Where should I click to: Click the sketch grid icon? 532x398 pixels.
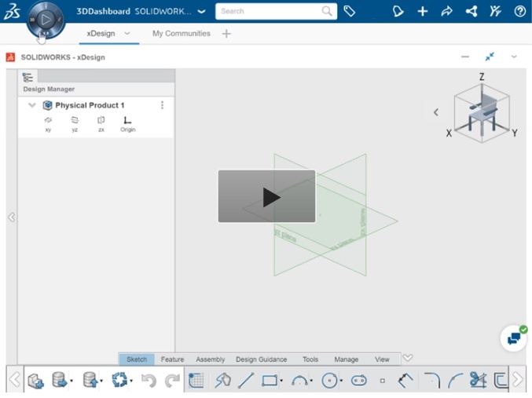coord(196,380)
